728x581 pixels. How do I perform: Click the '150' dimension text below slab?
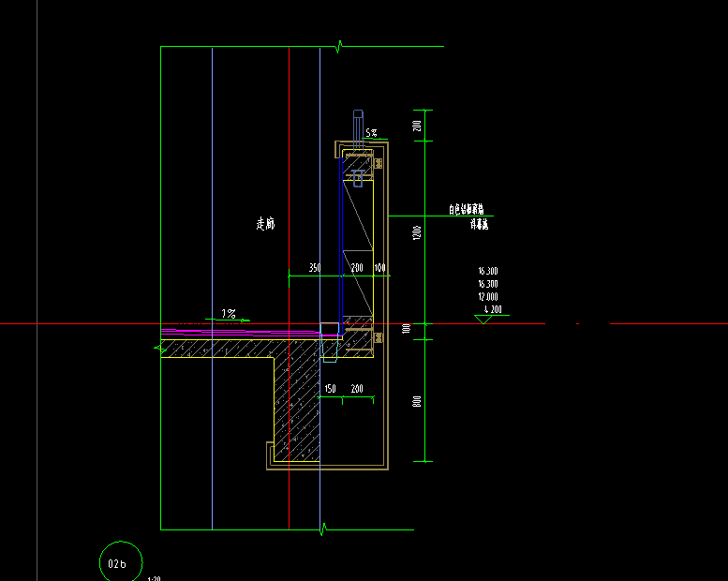pos(330,389)
